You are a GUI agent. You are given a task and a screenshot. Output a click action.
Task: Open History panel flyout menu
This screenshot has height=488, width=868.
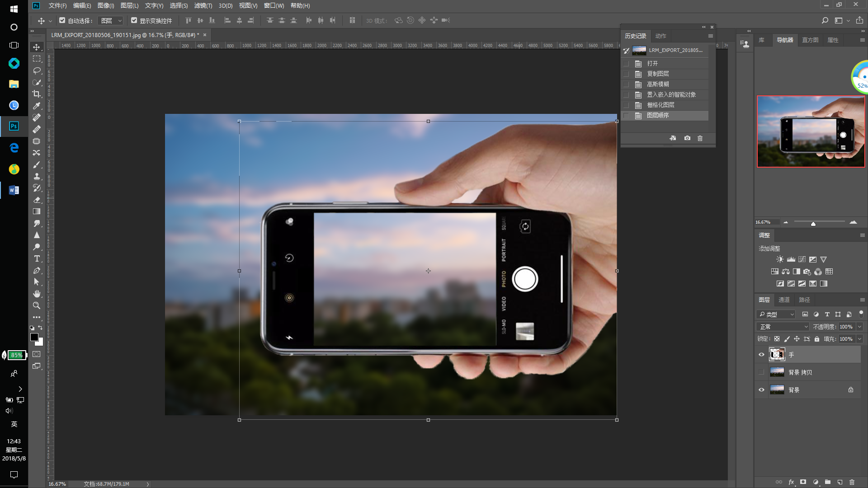point(710,36)
